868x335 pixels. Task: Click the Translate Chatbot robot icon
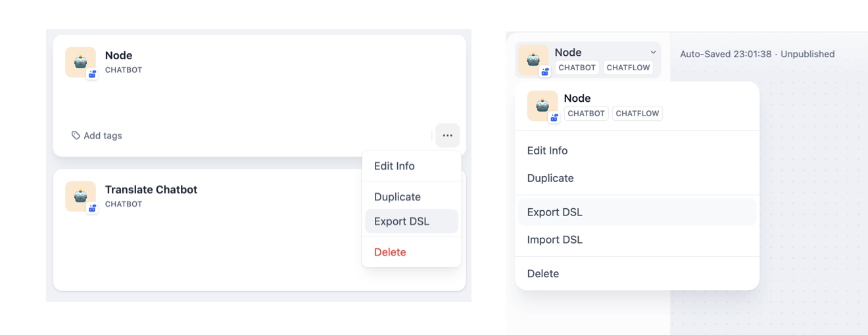[x=80, y=196]
